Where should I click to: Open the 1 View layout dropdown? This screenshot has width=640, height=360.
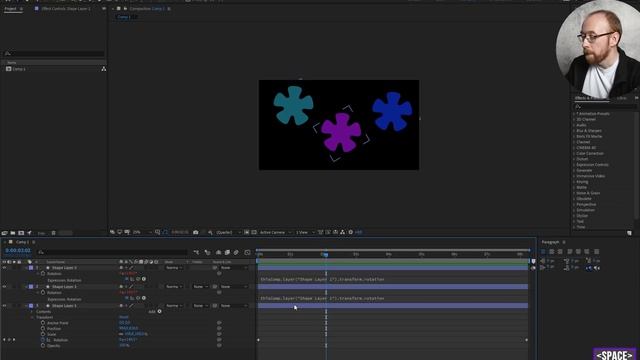click(305, 232)
